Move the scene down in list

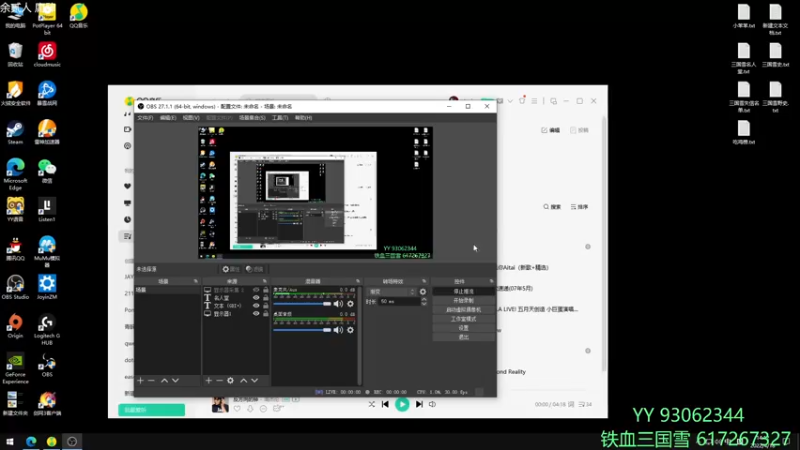(x=176, y=381)
